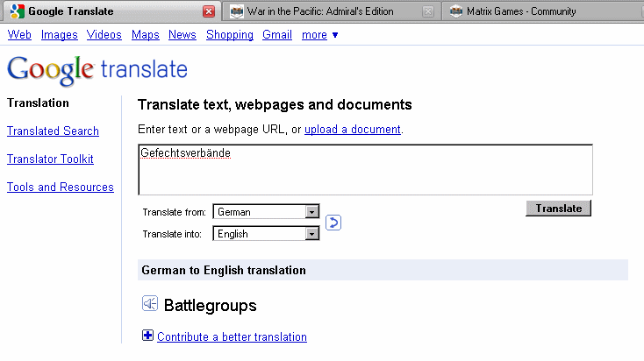Open the Images link

click(x=59, y=35)
